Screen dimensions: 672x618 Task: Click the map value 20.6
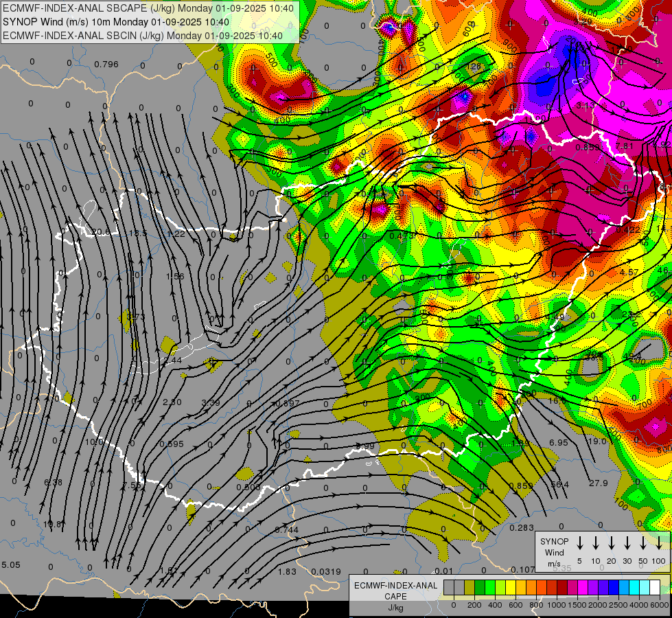[101, 232]
